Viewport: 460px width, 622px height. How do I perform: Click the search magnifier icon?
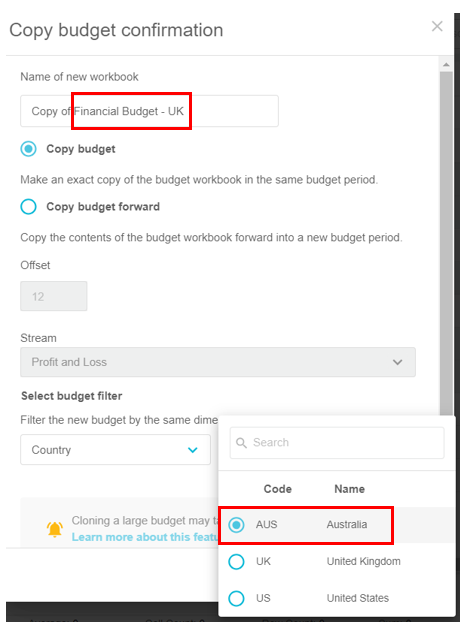coord(241,443)
